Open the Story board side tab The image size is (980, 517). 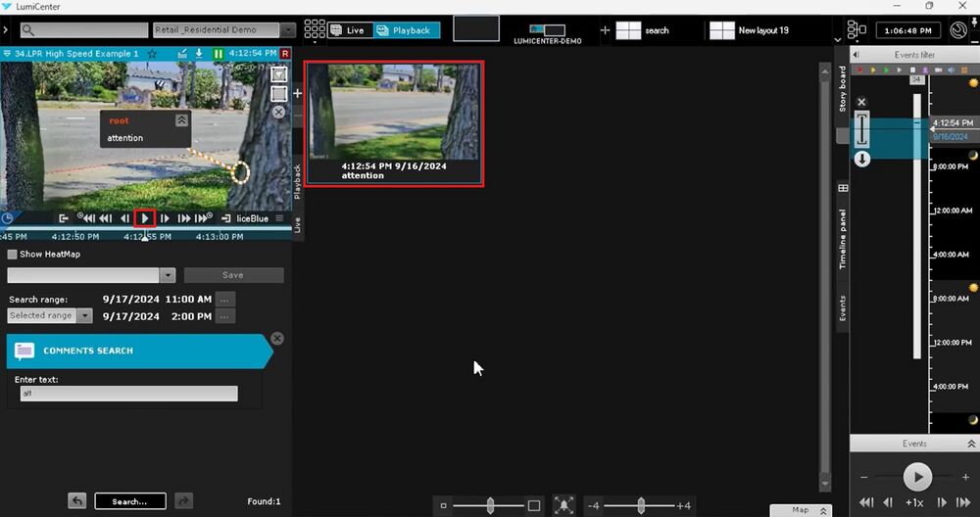tap(842, 90)
